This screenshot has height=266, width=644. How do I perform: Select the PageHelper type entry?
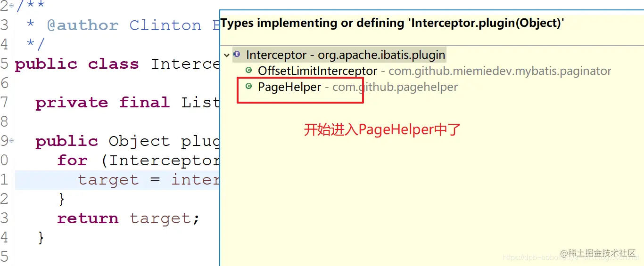357,87
